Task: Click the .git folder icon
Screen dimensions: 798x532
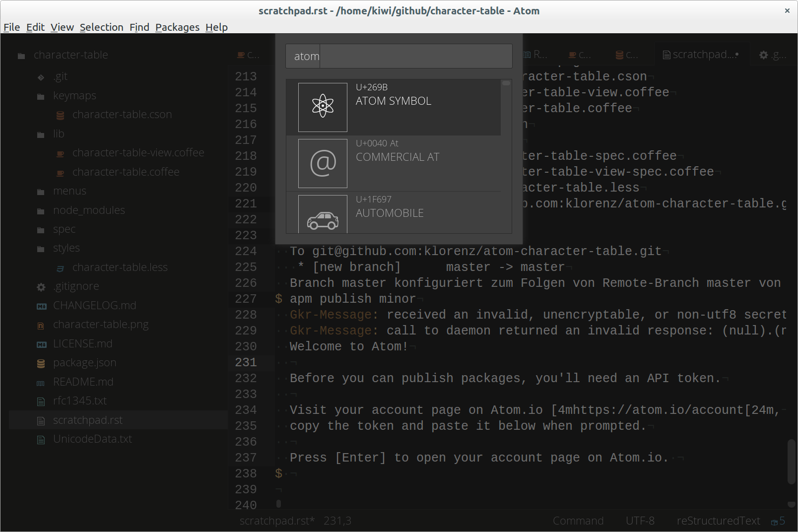Action: (x=41, y=77)
